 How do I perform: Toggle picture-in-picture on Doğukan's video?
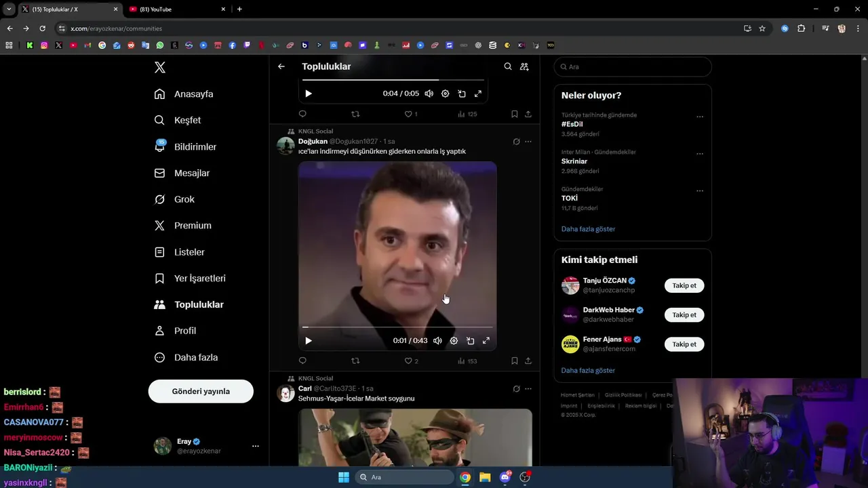470,341
